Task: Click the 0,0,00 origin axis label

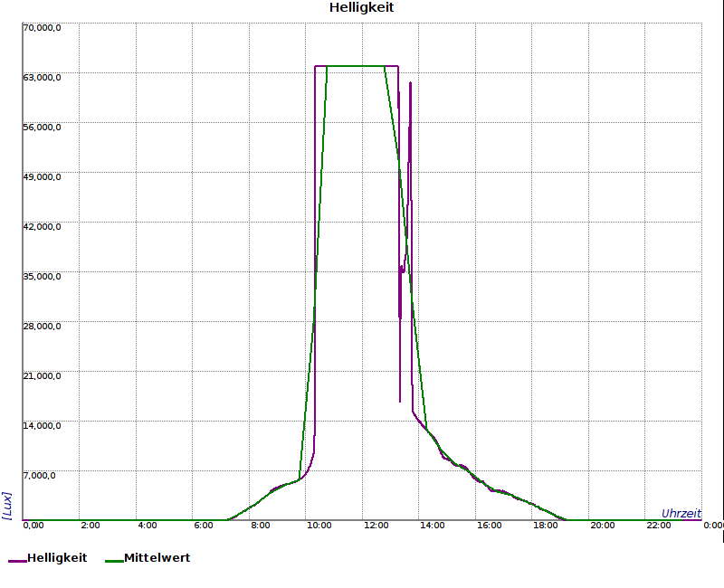Action: click(x=33, y=526)
